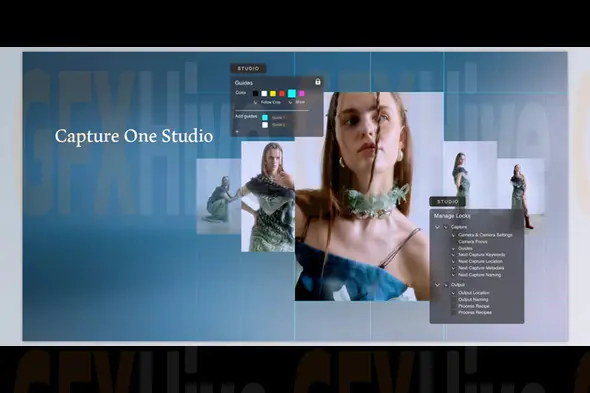
Task: Select the Guide 2 label
Action: 278,125
